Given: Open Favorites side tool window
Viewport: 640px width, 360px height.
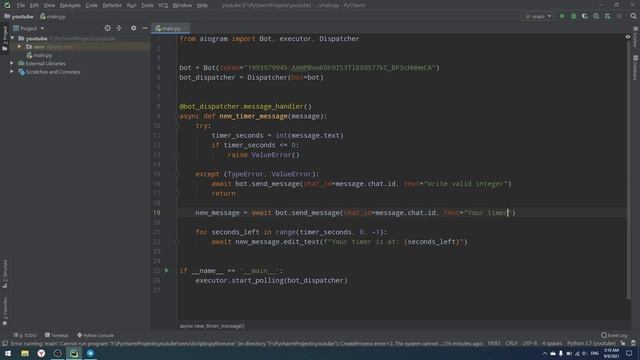Looking at the screenshot, I should (5, 311).
